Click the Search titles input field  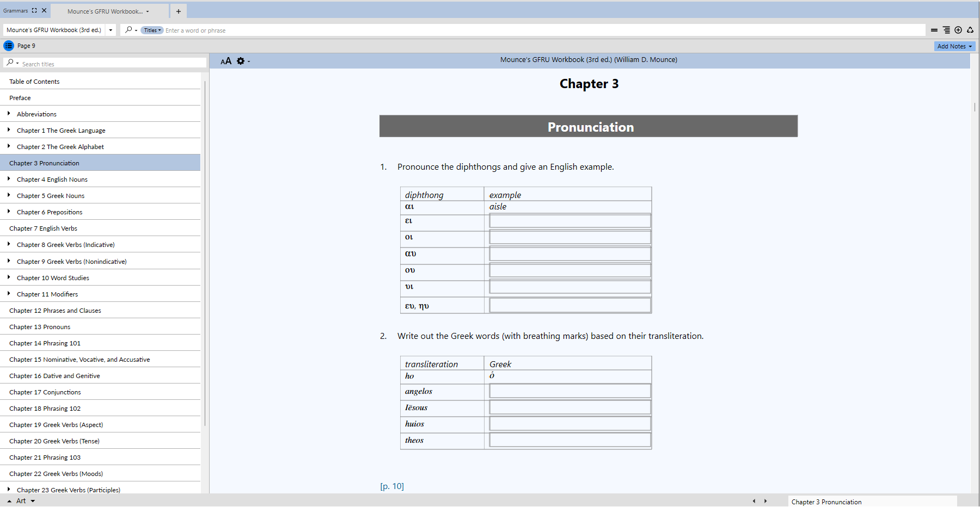point(113,64)
